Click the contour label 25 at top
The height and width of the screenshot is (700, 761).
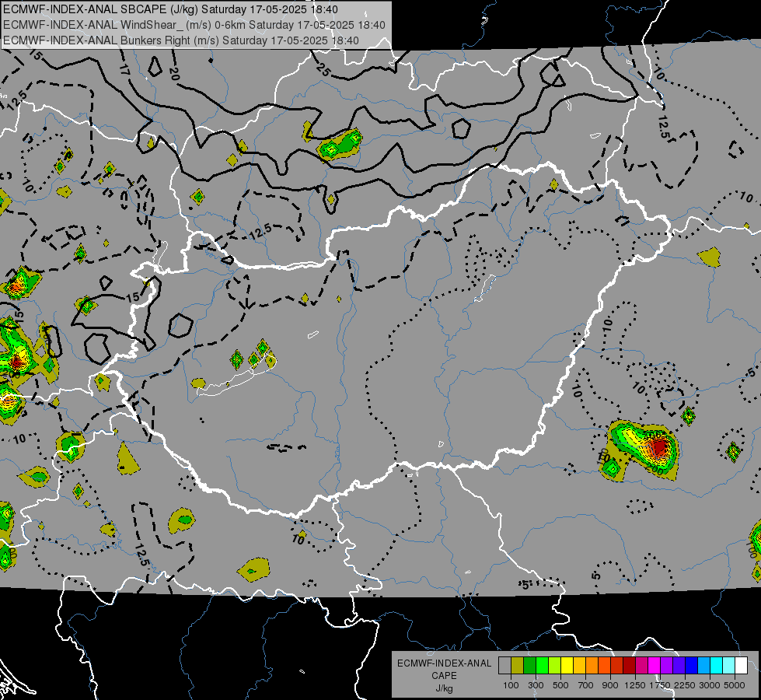point(323,70)
